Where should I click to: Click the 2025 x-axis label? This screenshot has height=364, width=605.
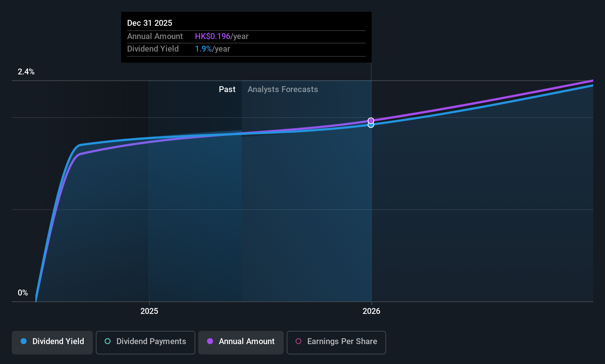click(x=149, y=311)
